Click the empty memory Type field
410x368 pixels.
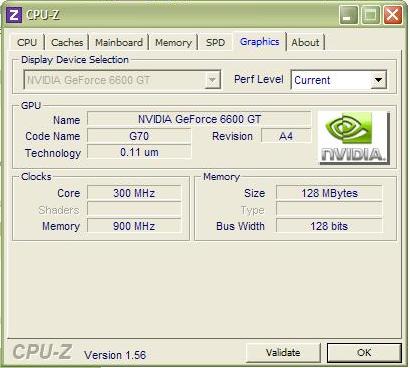(329, 210)
